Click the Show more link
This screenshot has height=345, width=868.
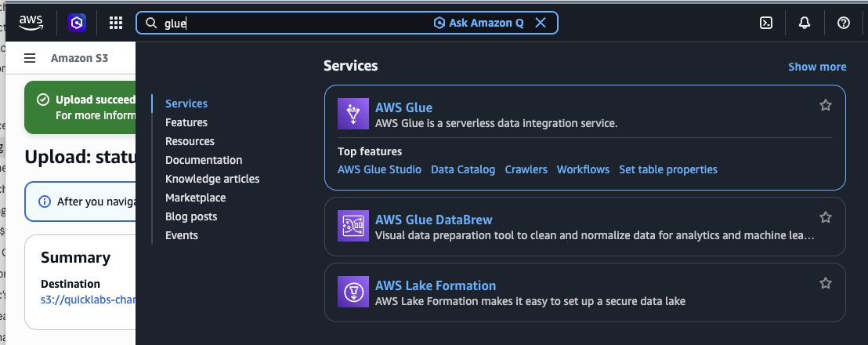(x=817, y=67)
